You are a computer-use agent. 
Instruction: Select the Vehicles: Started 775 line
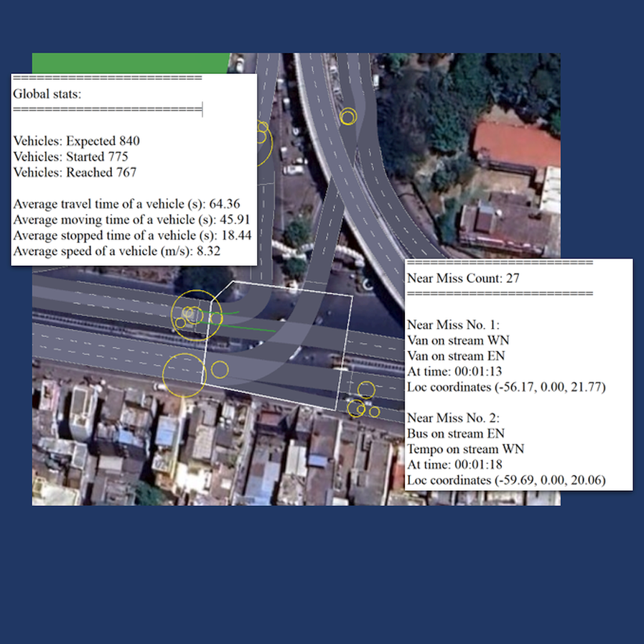tap(71, 157)
